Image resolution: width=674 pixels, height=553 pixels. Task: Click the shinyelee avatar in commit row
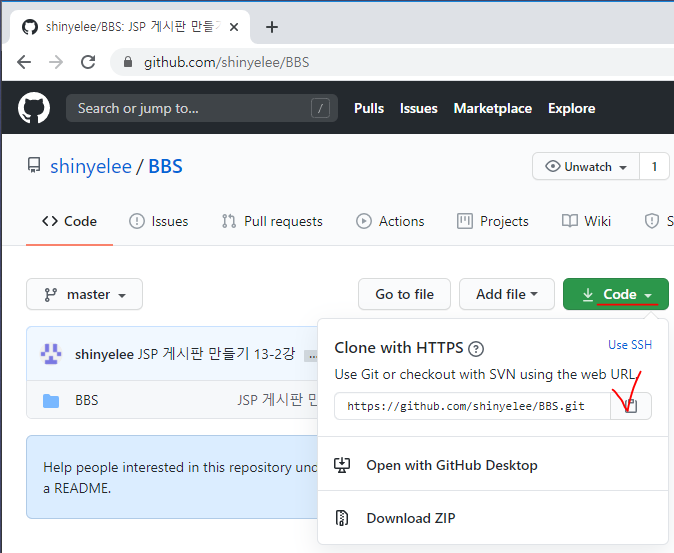coord(51,354)
